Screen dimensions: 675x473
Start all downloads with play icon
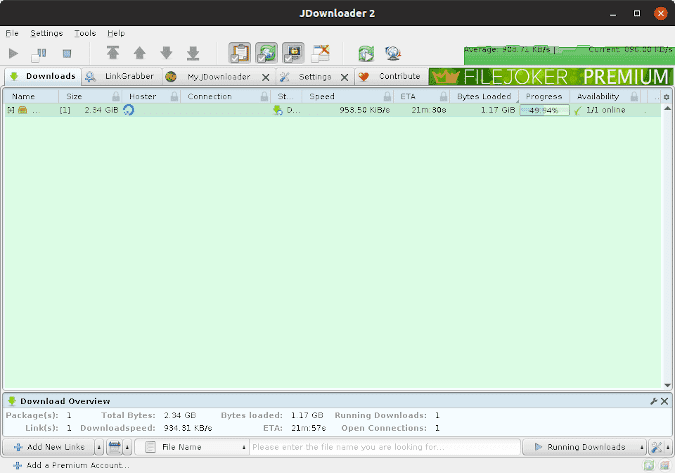point(13,53)
